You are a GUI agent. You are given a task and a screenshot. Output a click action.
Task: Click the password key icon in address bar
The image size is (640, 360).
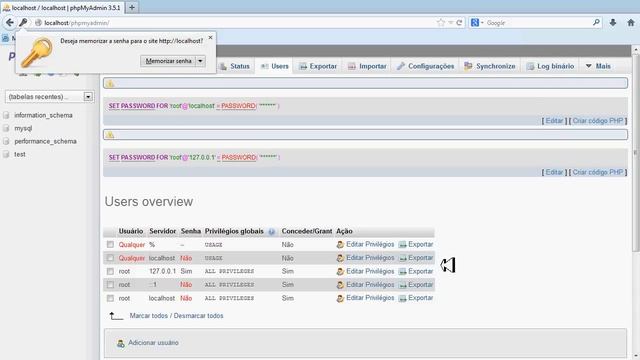[23, 22]
